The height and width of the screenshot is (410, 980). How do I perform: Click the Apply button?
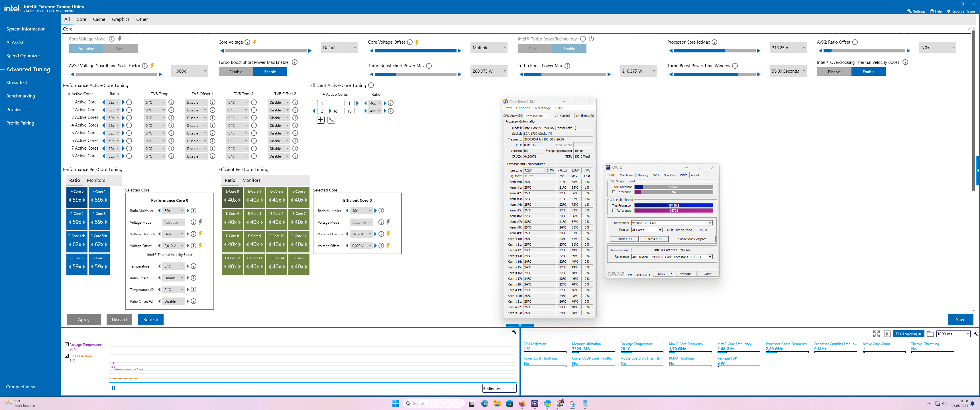click(x=84, y=319)
